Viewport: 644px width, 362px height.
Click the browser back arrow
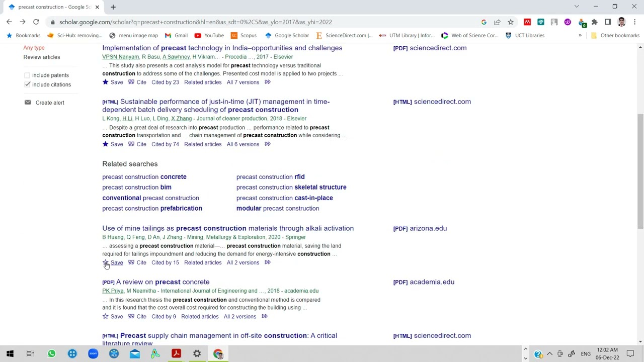pos(9,22)
